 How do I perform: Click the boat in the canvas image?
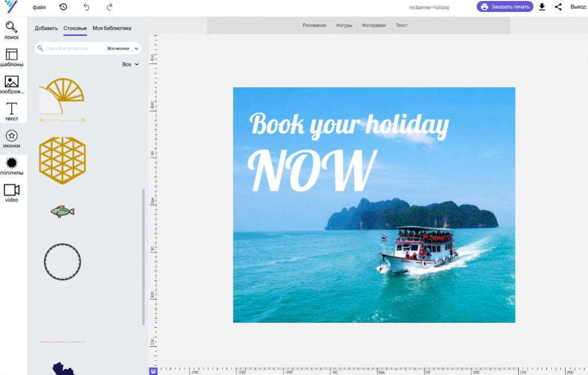click(x=419, y=249)
